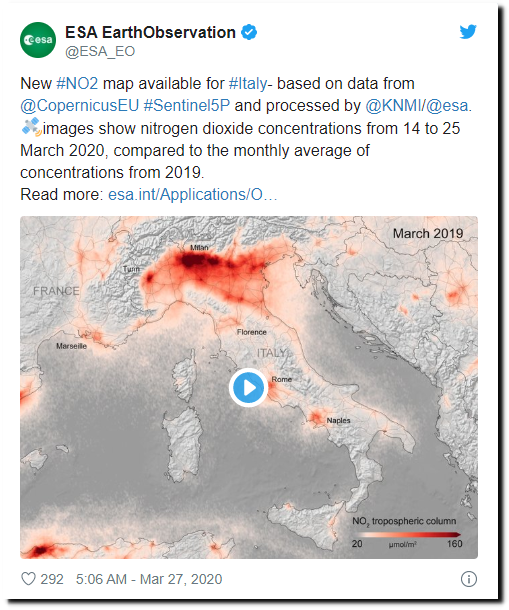The height and width of the screenshot is (610, 509).
Task: Open the tweet info icon
Action: pyautogui.click(x=469, y=579)
